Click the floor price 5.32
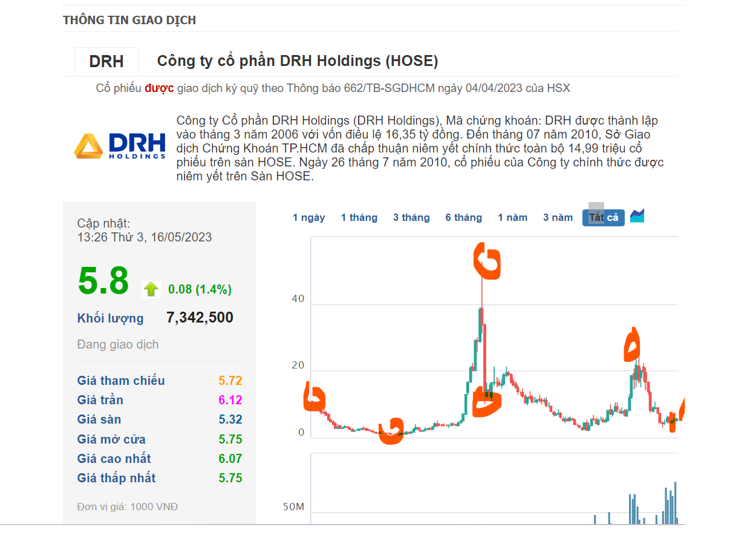This screenshot has width=756, height=541. click(230, 419)
